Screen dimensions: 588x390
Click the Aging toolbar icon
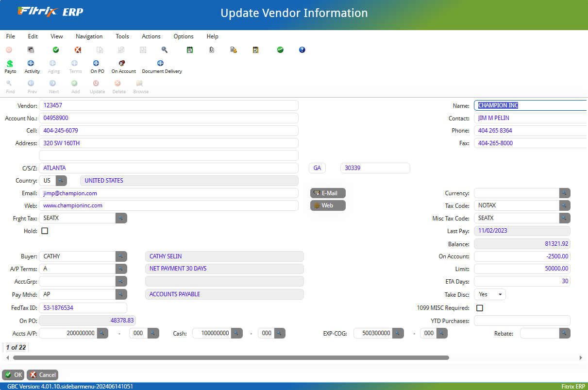[54, 67]
